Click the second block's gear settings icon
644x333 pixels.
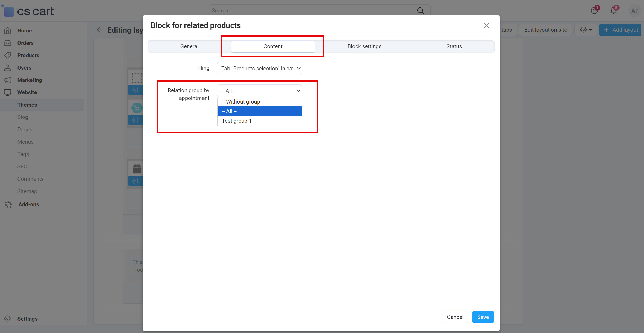pos(135,120)
